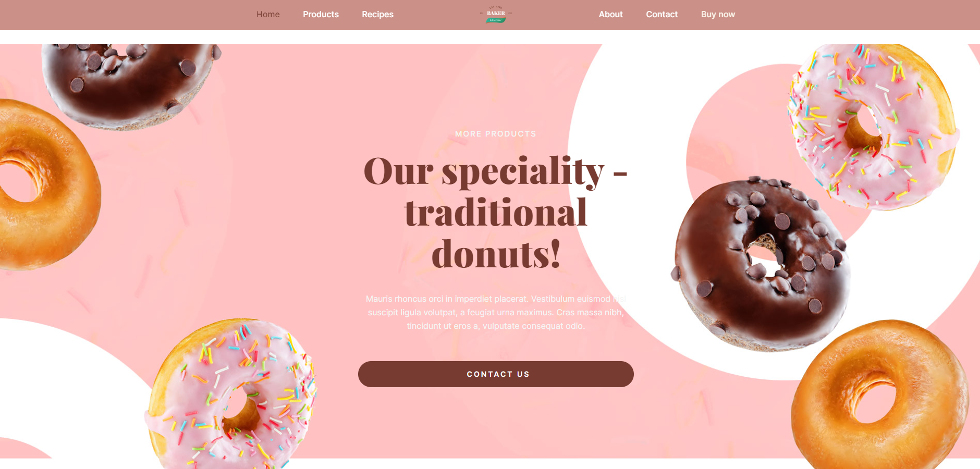The image size is (980, 469).
Task: Select the MORE PRODUCTS label
Action: [496, 134]
